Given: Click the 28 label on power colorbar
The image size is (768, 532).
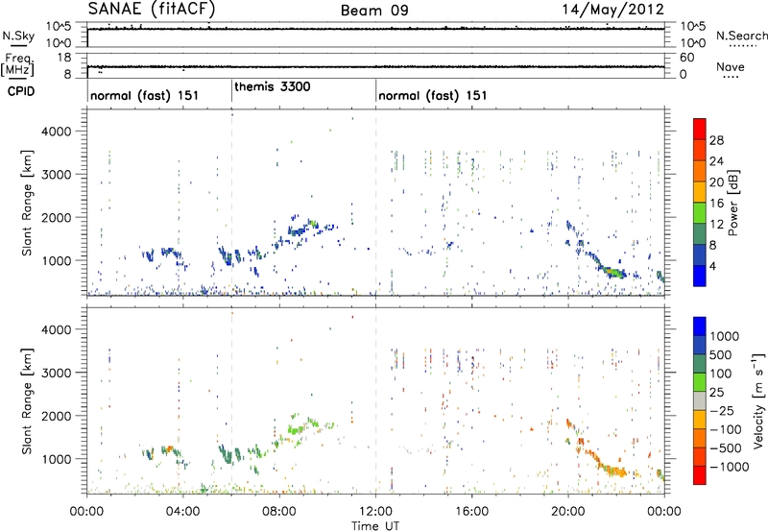Looking at the screenshot, I should 716,140.
